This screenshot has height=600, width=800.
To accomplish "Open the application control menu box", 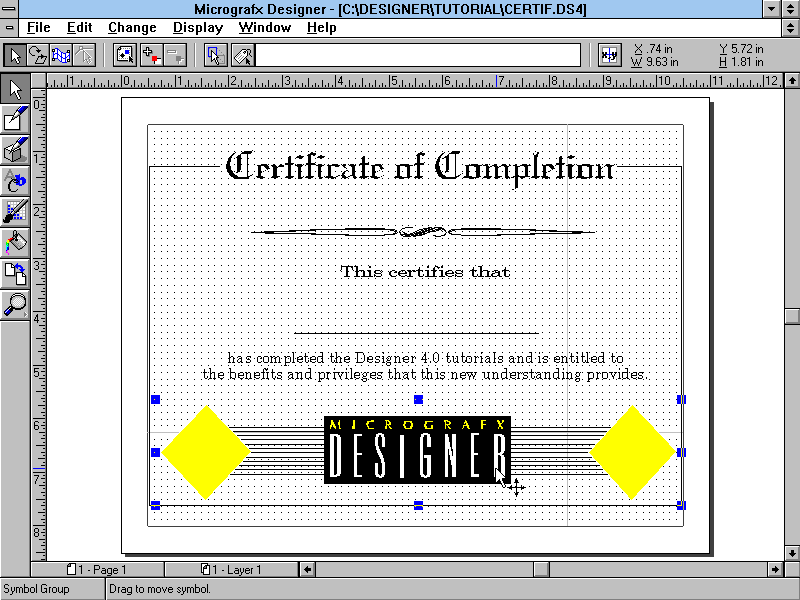I will point(9,9).
